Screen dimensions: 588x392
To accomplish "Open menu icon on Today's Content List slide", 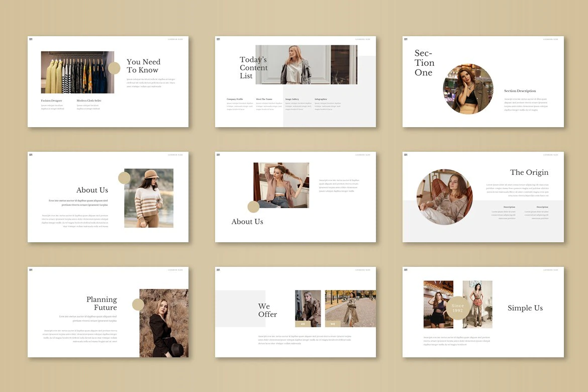I will [x=218, y=39].
